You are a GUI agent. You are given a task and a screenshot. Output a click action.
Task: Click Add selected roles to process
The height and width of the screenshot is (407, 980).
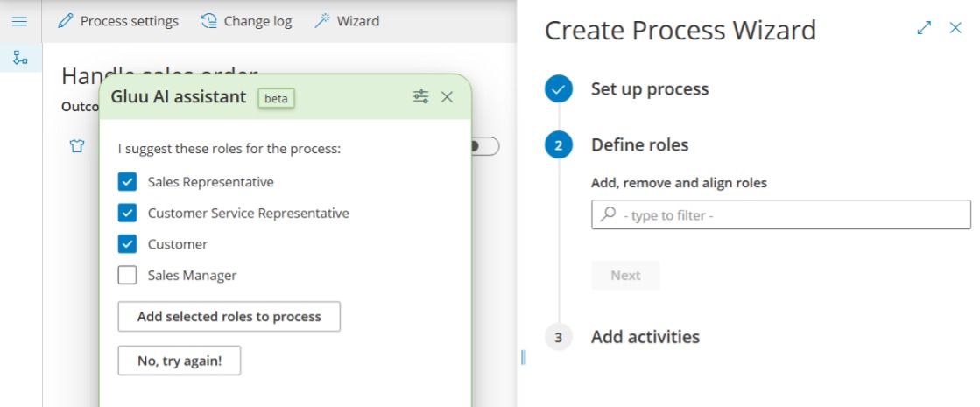pyautogui.click(x=229, y=317)
